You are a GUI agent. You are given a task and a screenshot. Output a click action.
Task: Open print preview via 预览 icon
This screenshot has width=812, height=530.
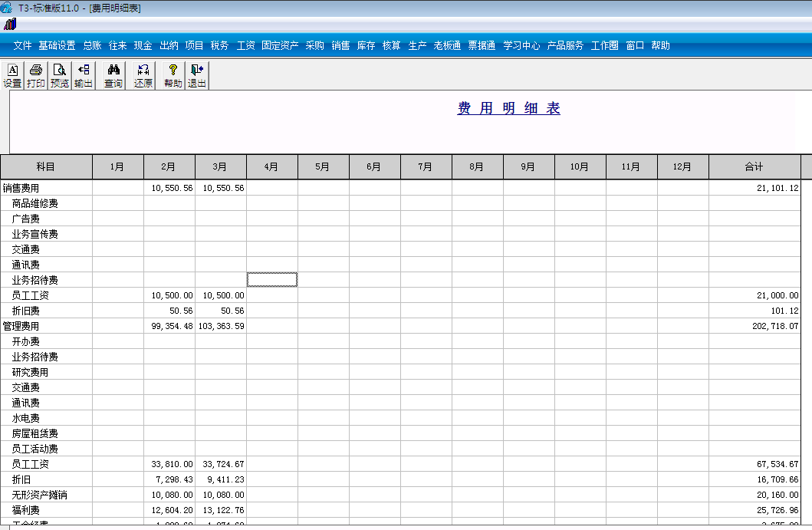tap(58, 74)
